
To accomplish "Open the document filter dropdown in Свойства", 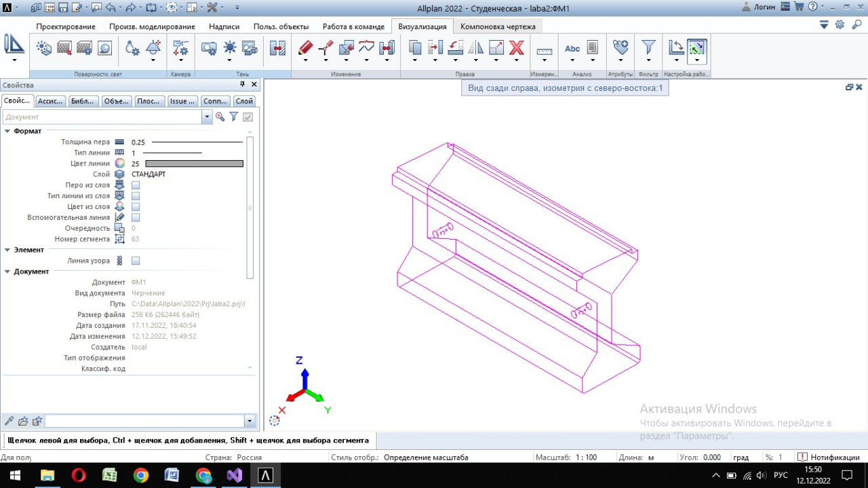I will [x=207, y=116].
